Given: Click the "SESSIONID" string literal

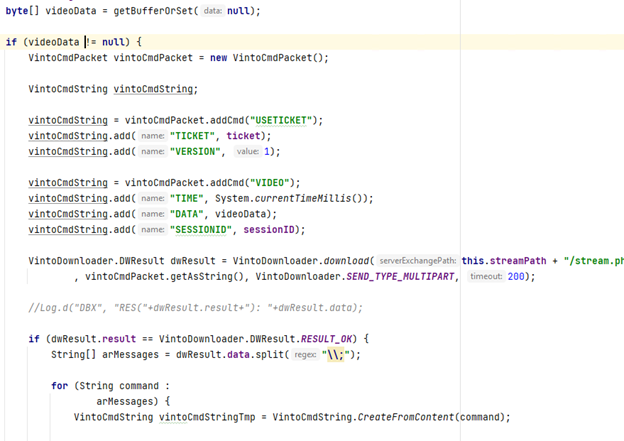Looking at the screenshot, I should [201, 230].
